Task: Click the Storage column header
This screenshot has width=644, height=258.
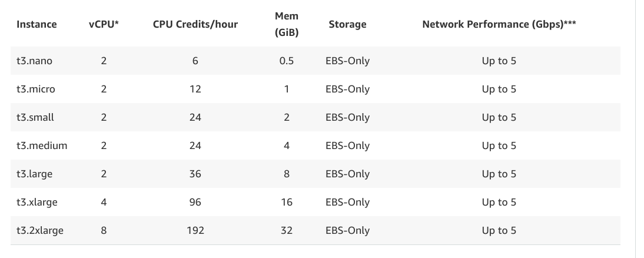Action: (x=347, y=24)
